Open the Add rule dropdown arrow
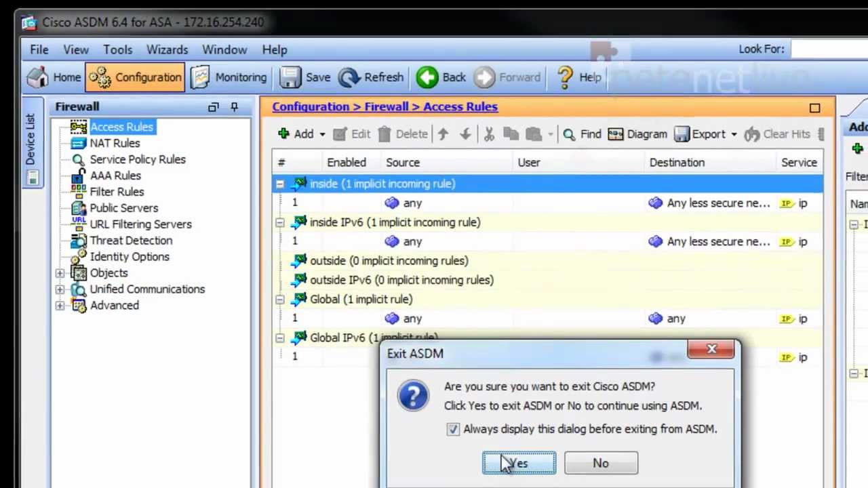Screen dimensions: 868x488 pos(322,134)
